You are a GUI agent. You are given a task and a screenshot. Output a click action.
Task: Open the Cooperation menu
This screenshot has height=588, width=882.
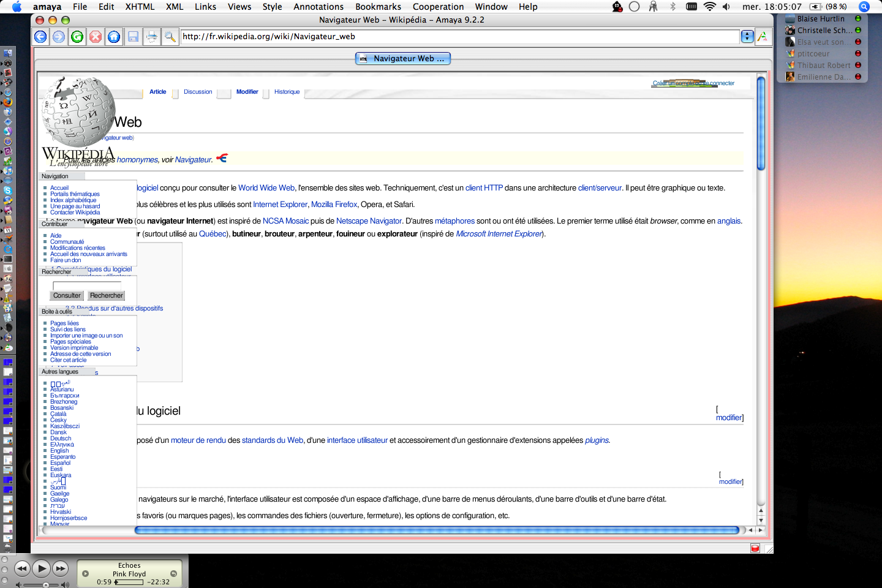click(438, 7)
